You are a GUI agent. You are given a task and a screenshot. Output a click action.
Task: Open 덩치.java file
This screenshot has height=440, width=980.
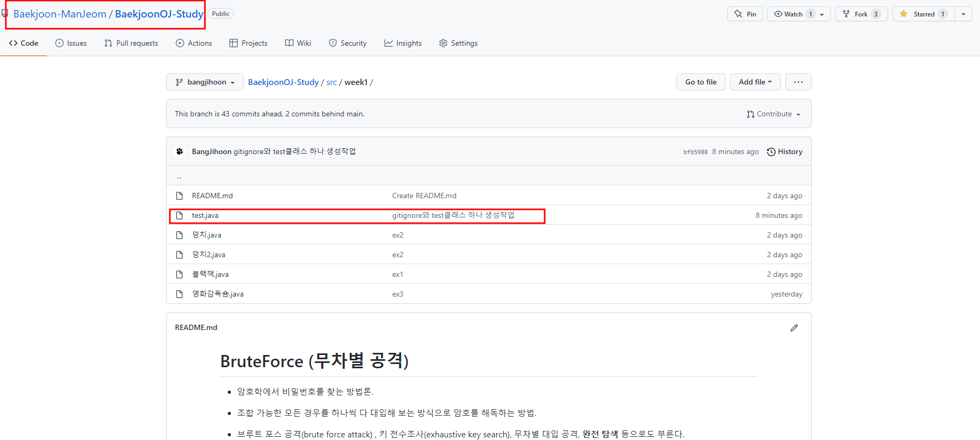[207, 235]
